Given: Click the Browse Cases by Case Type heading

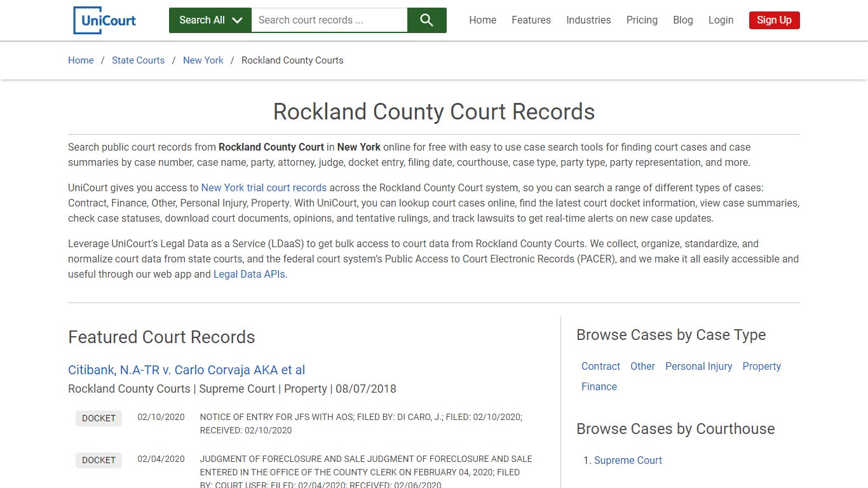Looking at the screenshot, I should click(x=671, y=335).
